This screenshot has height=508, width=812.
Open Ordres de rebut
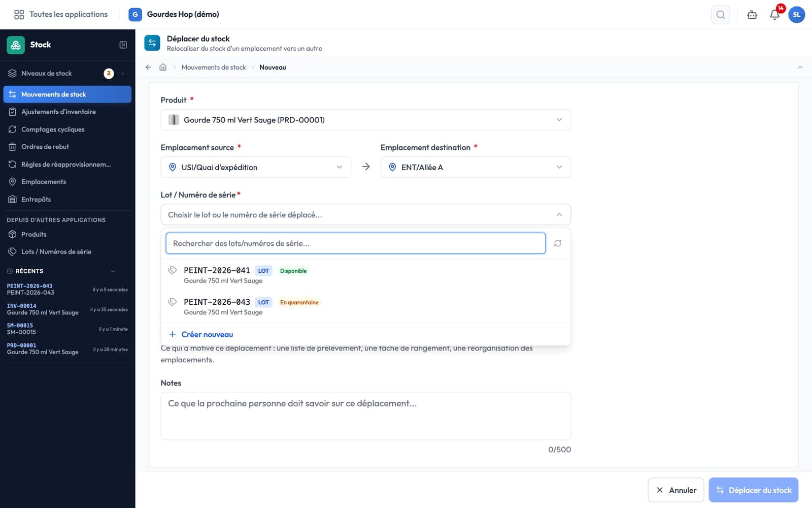(67, 147)
